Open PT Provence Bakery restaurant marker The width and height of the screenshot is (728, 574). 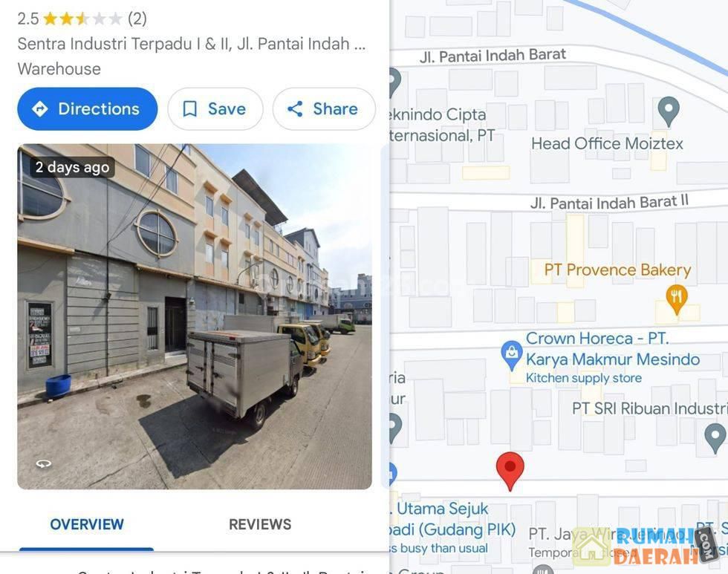[677, 299]
